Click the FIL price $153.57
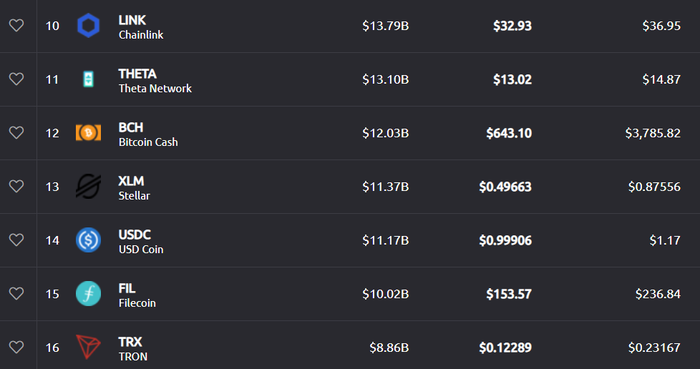This screenshot has height=369, width=700. [x=508, y=294]
